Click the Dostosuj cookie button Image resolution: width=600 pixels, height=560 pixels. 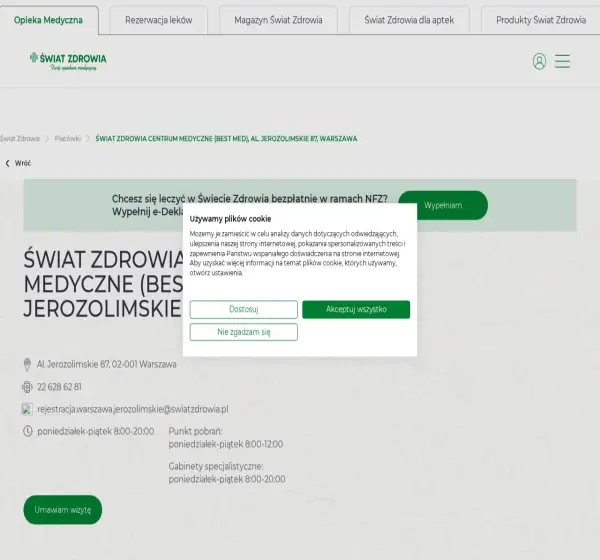pos(244,309)
